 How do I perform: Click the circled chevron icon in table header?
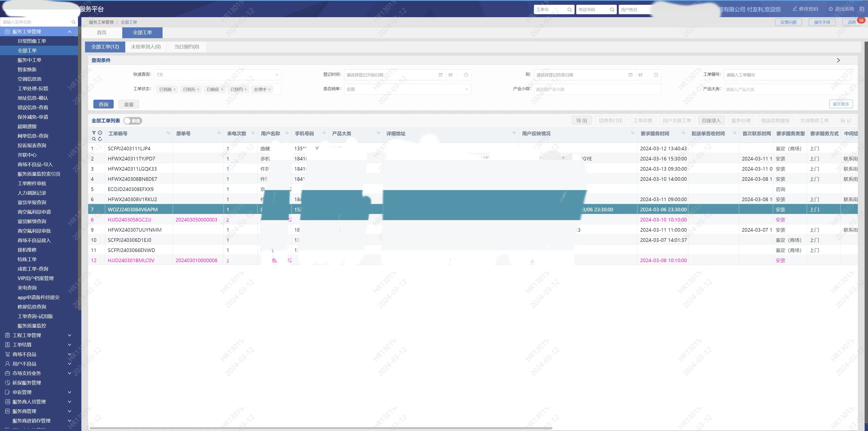point(100,133)
